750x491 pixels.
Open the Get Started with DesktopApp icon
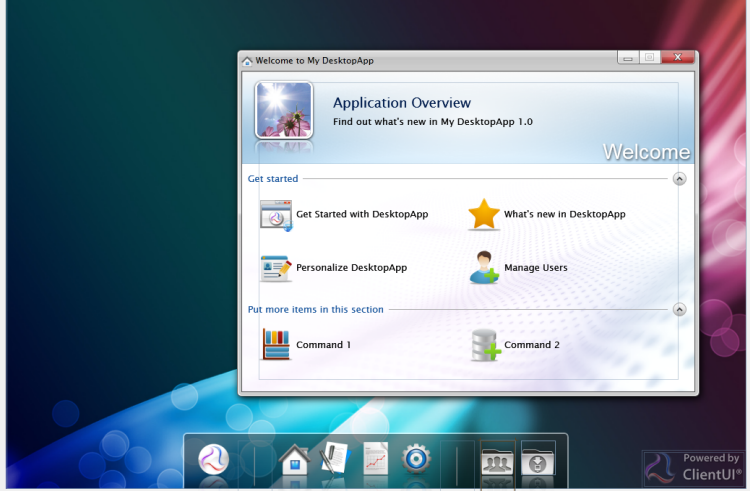click(276, 216)
